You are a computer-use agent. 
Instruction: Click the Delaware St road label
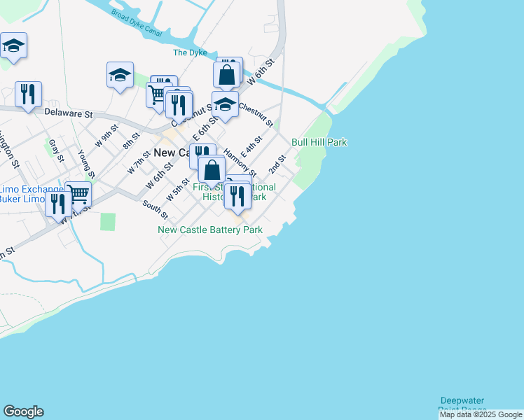(x=69, y=113)
